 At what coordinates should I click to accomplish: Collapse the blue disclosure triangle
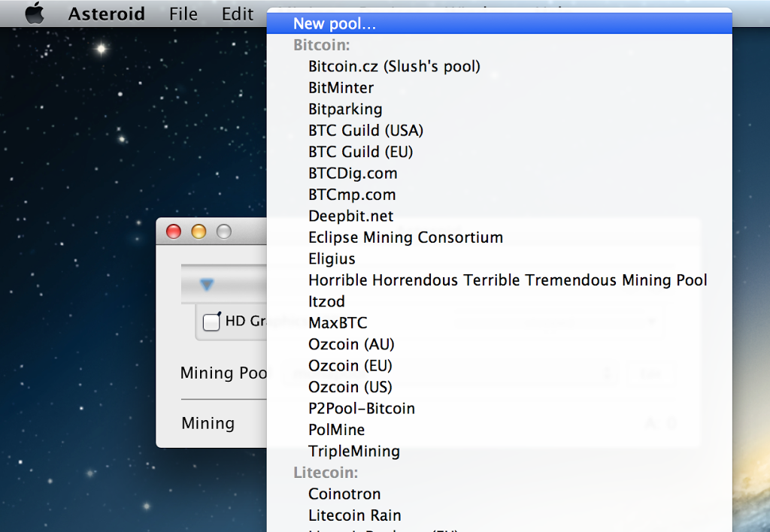click(x=207, y=284)
